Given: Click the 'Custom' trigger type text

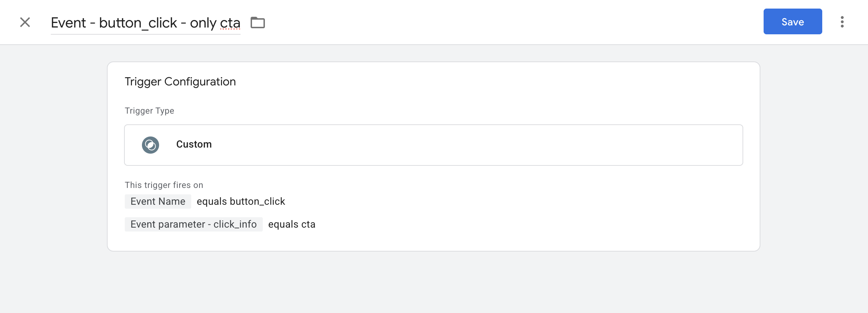Looking at the screenshot, I should (194, 144).
